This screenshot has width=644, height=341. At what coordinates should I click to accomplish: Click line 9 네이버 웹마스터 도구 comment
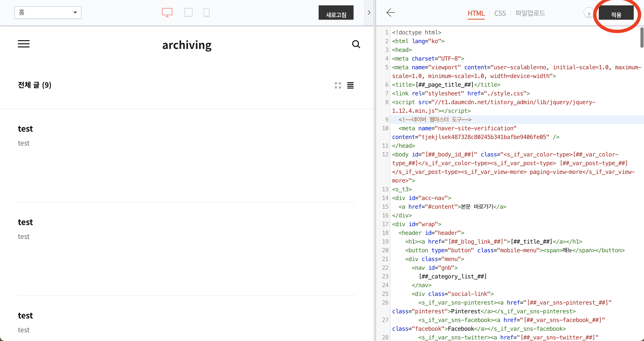435,120
